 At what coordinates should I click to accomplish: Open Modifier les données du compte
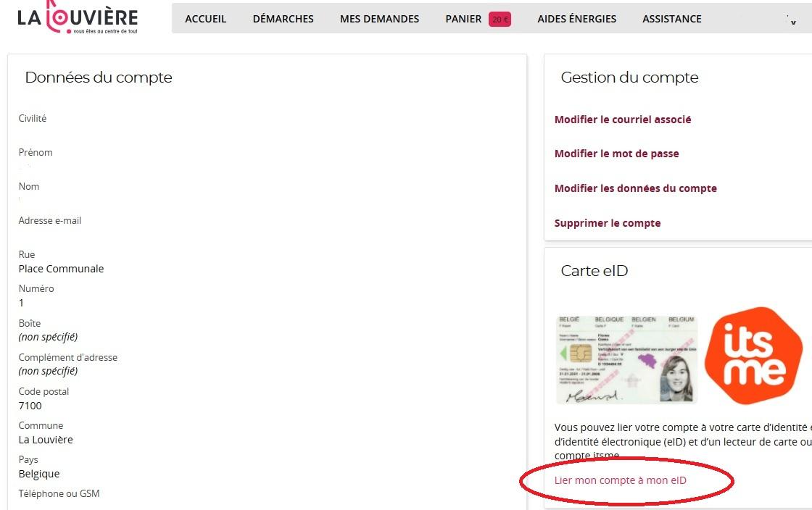click(x=635, y=188)
